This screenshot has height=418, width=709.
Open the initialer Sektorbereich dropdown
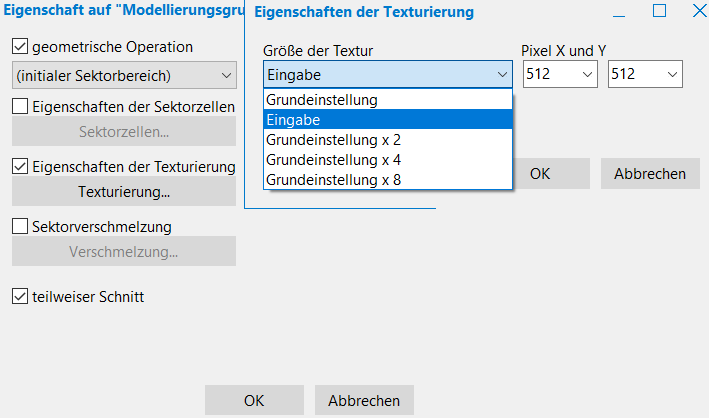[124, 75]
